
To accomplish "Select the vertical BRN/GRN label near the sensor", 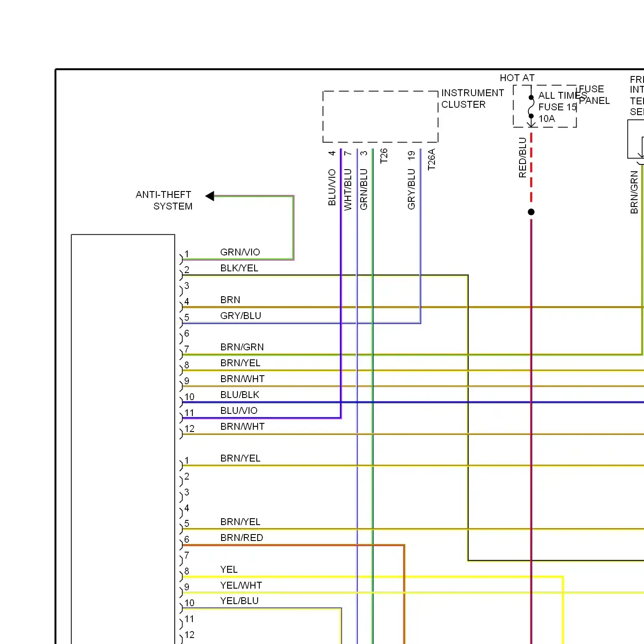I will point(634,192).
